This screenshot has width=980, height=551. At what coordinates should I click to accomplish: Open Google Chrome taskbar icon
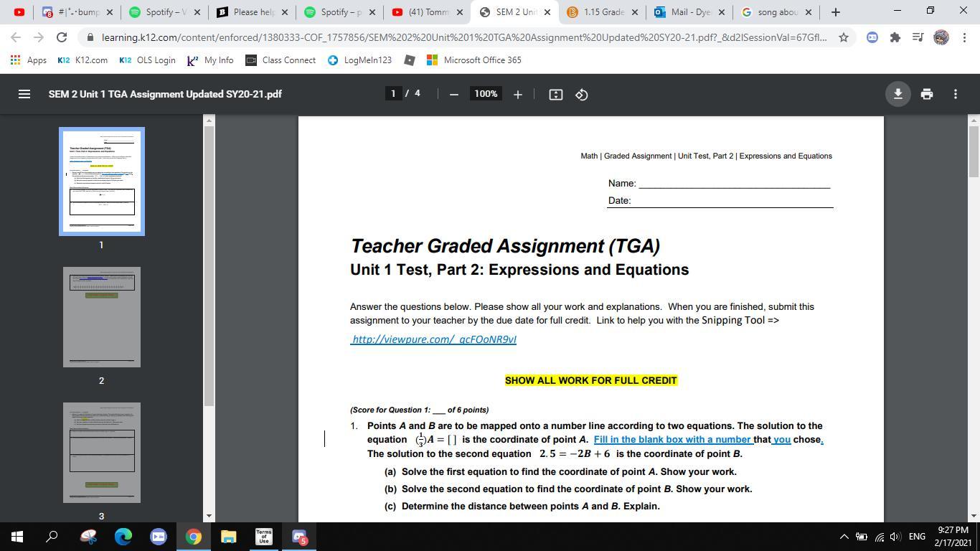[194, 537]
